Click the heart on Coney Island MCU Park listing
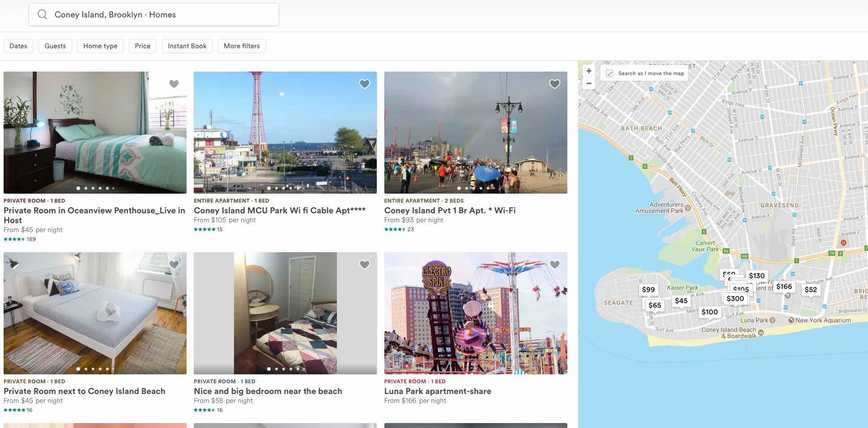The height and width of the screenshot is (428, 868). coord(365,84)
